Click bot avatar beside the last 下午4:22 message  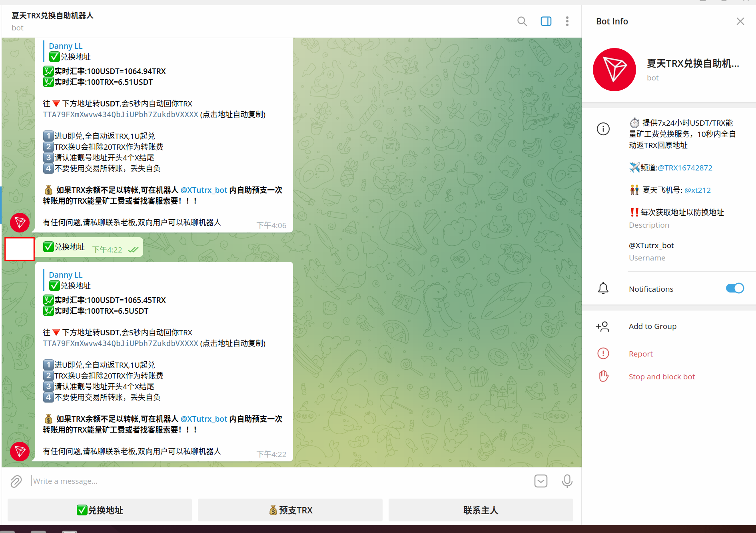click(20, 451)
